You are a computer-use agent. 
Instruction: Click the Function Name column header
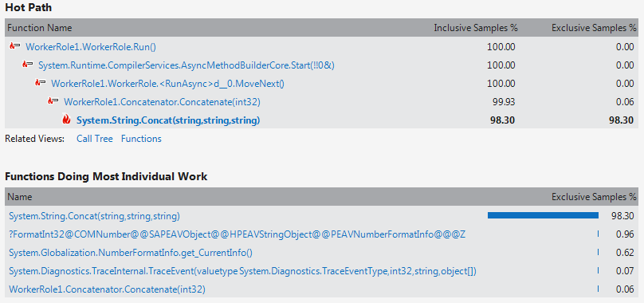(39, 28)
